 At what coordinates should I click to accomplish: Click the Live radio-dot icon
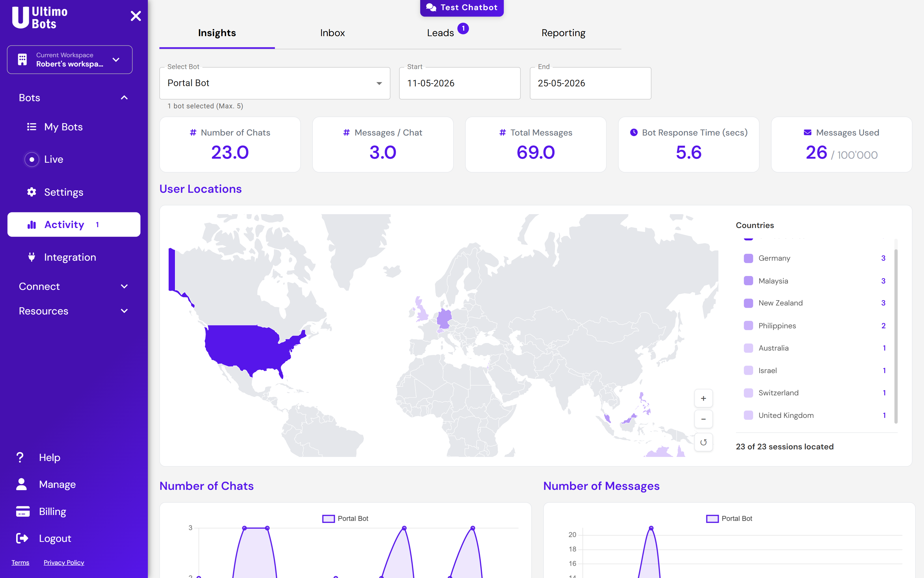(x=32, y=160)
